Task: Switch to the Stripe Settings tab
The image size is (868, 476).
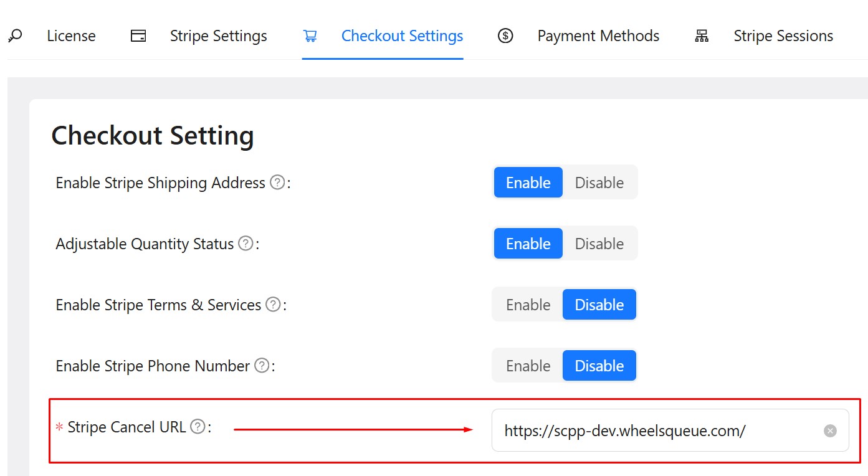Action: click(218, 36)
